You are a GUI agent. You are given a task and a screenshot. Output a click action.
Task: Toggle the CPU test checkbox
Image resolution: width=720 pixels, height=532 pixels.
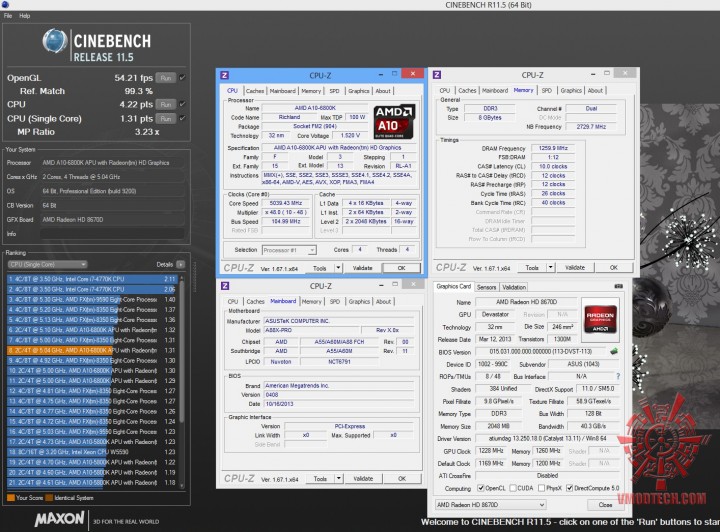click(x=182, y=104)
